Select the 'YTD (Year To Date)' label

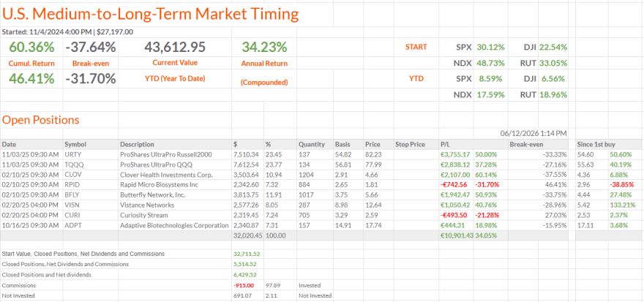[175, 79]
